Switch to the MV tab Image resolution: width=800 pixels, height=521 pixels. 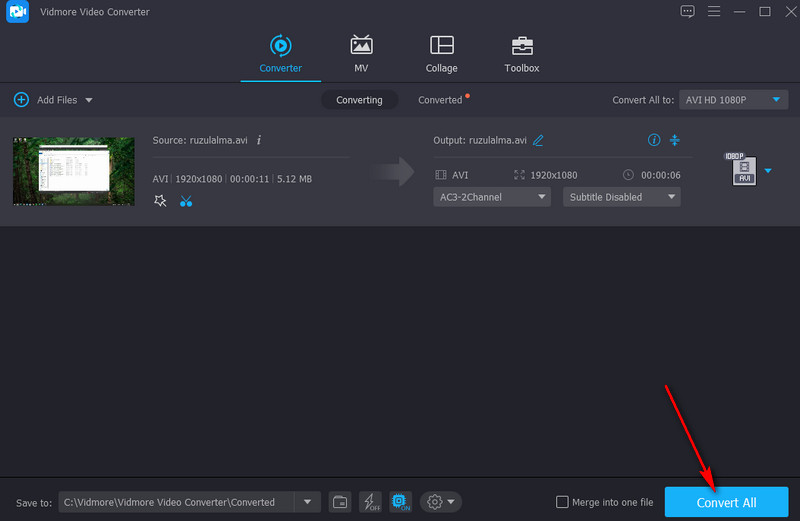(361, 54)
